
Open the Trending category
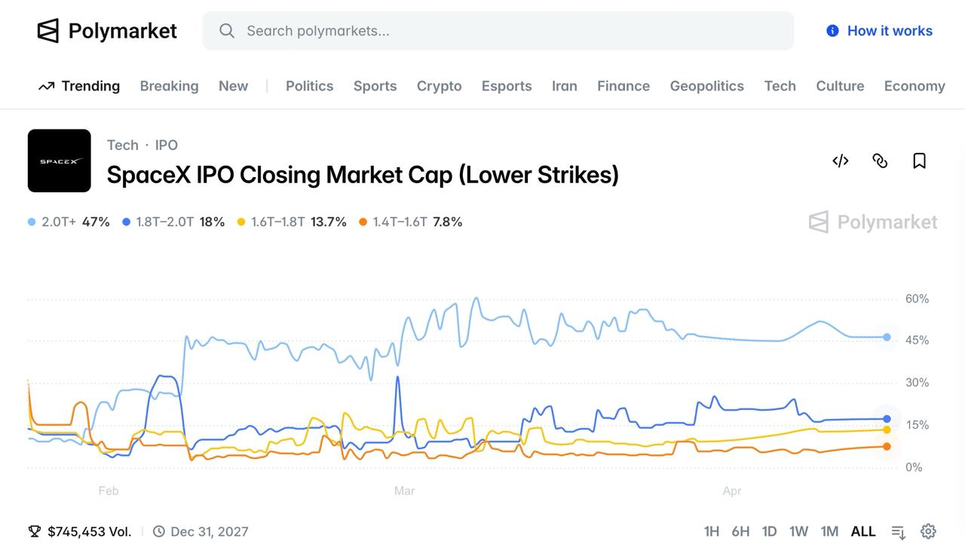tap(79, 86)
